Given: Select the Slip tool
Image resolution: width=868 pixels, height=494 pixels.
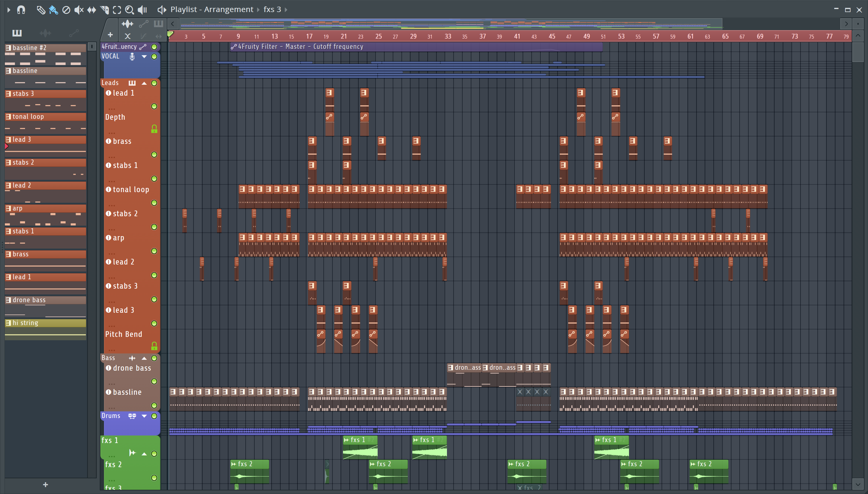Looking at the screenshot, I should point(92,10).
